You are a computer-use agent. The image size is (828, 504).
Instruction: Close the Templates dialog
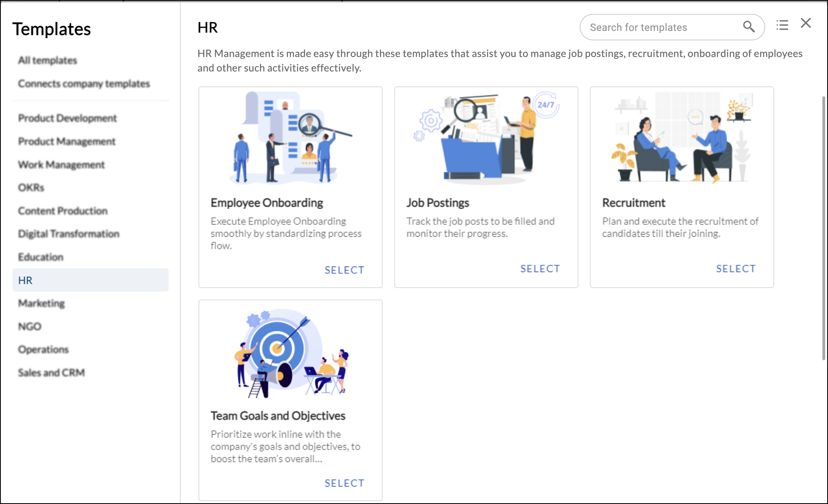click(806, 22)
